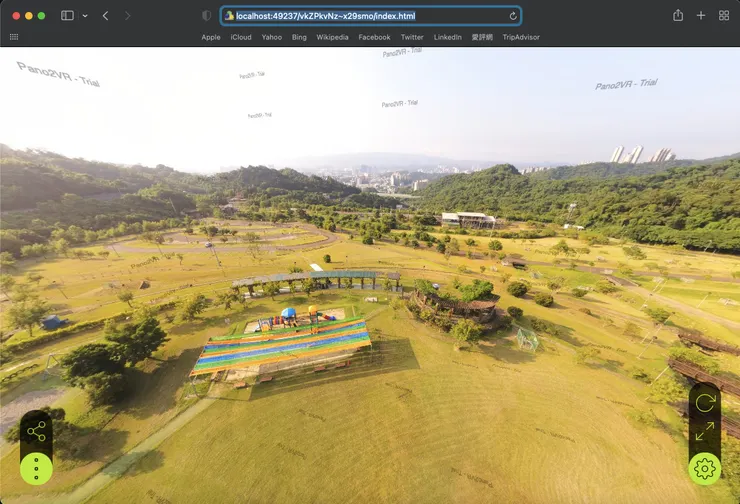Show tab overview grid icon
The image size is (740, 504).
pyautogui.click(x=724, y=16)
